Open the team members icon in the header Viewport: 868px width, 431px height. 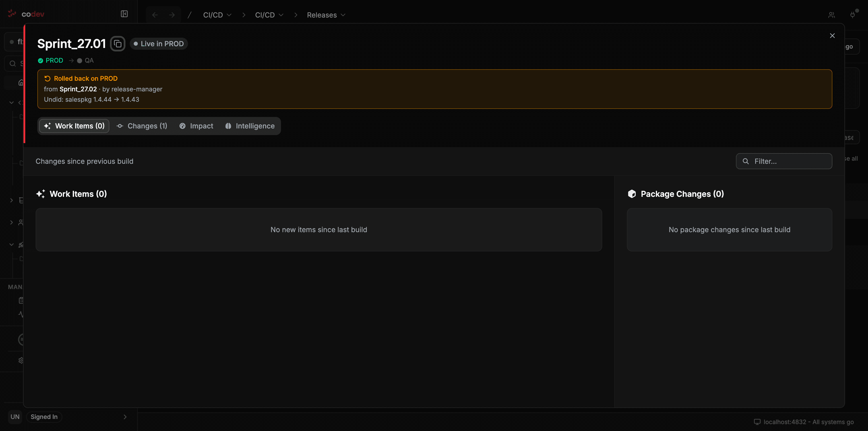coord(832,15)
